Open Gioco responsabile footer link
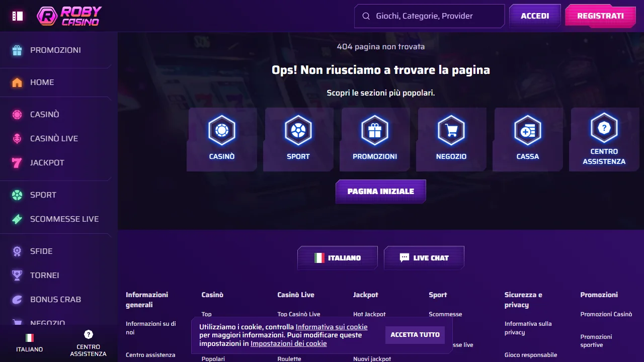Image resolution: width=644 pixels, height=362 pixels. pyautogui.click(x=531, y=355)
